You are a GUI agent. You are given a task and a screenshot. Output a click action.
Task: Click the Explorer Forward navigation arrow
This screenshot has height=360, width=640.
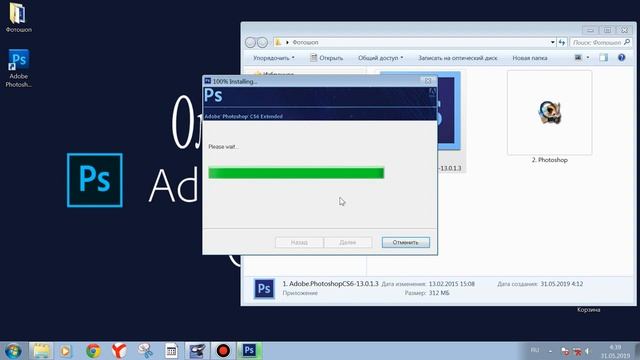coord(262,42)
